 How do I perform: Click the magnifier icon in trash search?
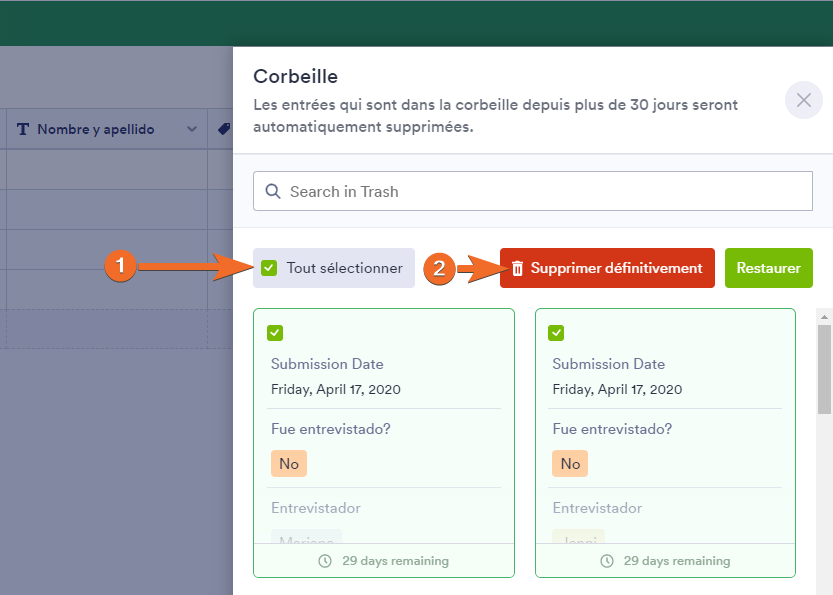pos(273,191)
